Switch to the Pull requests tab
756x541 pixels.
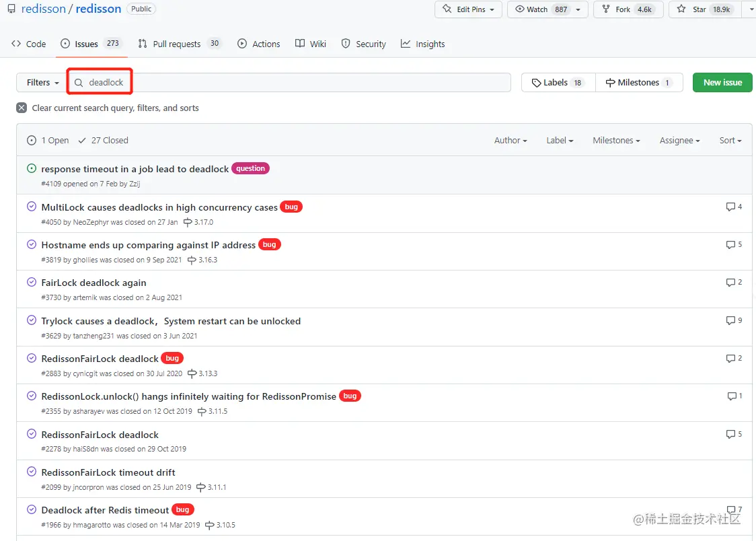pos(180,44)
